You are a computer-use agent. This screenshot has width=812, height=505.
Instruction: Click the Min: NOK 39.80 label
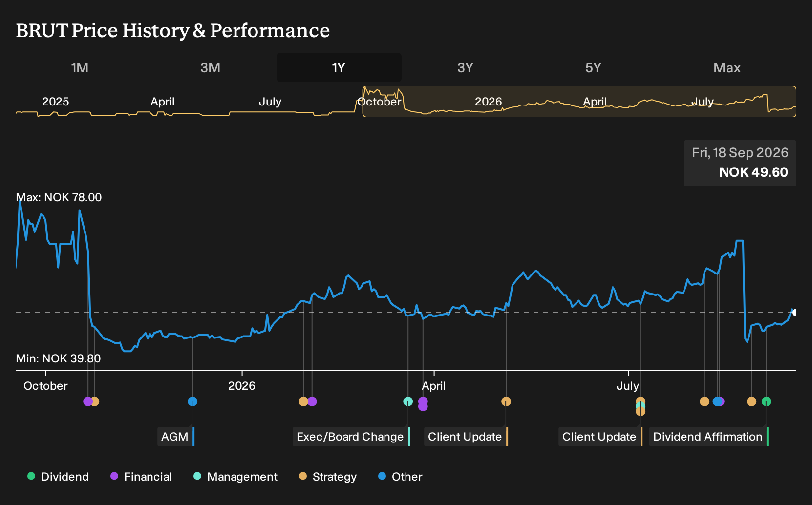[x=58, y=358]
